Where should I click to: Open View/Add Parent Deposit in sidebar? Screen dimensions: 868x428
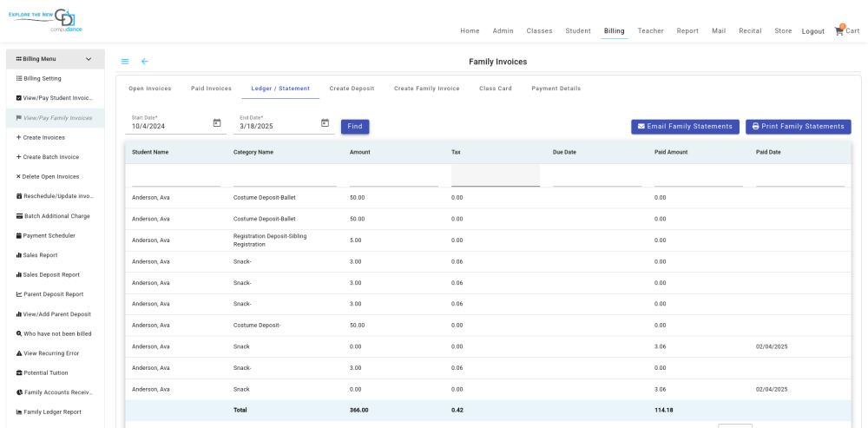pyautogui.click(x=53, y=314)
